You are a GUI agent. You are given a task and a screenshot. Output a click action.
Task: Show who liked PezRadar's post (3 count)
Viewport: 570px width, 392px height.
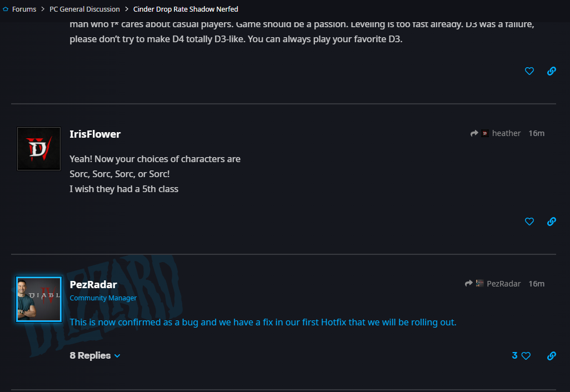pyautogui.click(x=514, y=355)
